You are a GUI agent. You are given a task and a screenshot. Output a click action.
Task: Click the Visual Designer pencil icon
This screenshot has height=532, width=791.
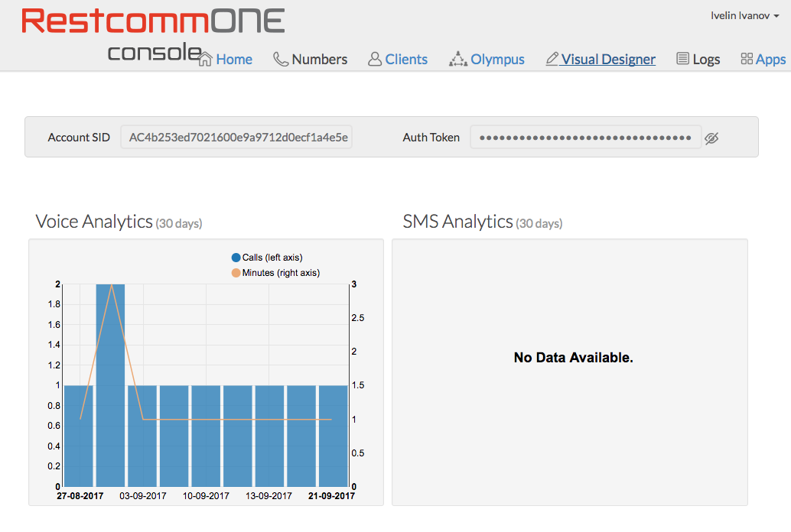point(552,59)
